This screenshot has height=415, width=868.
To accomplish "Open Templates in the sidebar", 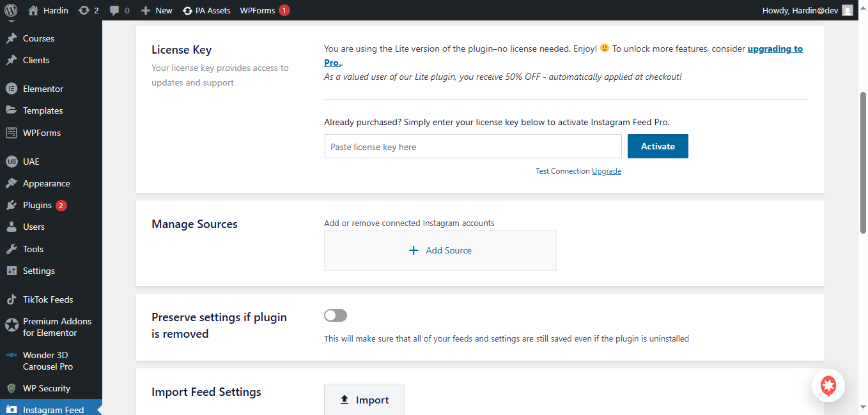I will (51, 110).
